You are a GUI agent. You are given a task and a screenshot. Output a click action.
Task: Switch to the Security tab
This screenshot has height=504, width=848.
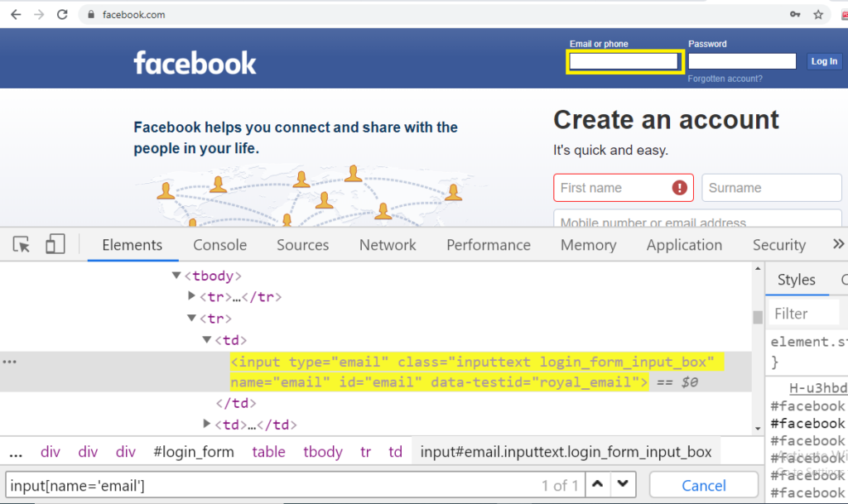click(779, 245)
